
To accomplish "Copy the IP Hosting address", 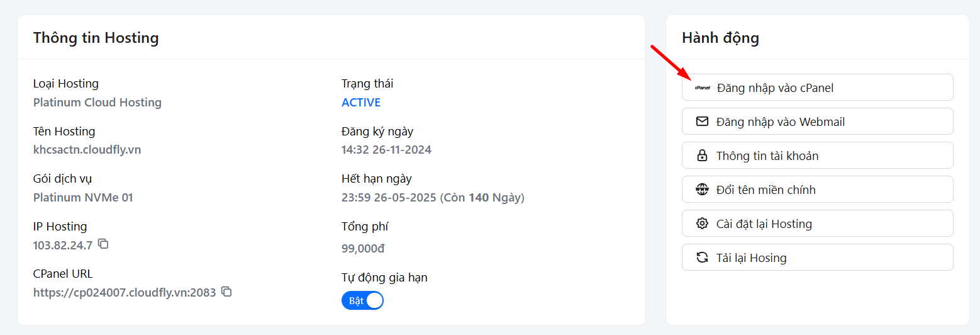I will (103, 244).
